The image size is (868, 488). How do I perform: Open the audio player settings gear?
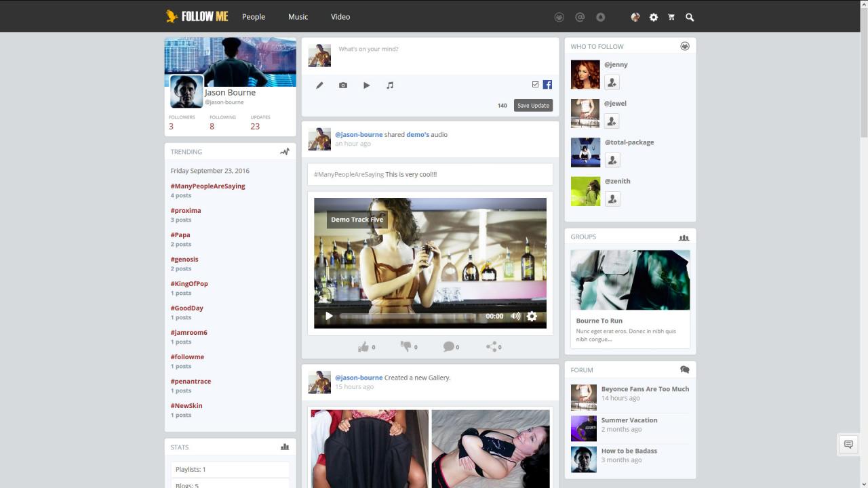pyautogui.click(x=532, y=316)
